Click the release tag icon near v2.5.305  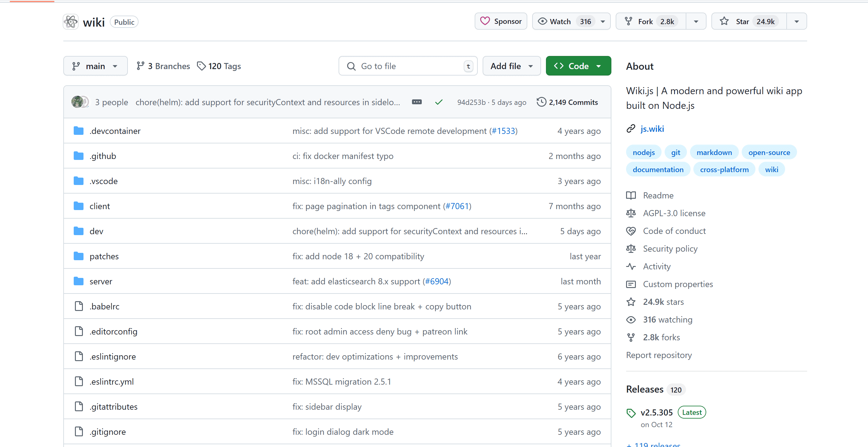(631, 412)
